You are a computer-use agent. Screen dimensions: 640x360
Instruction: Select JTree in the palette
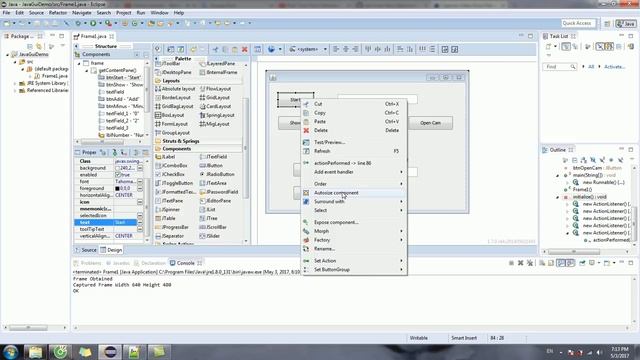[x=209, y=218]
